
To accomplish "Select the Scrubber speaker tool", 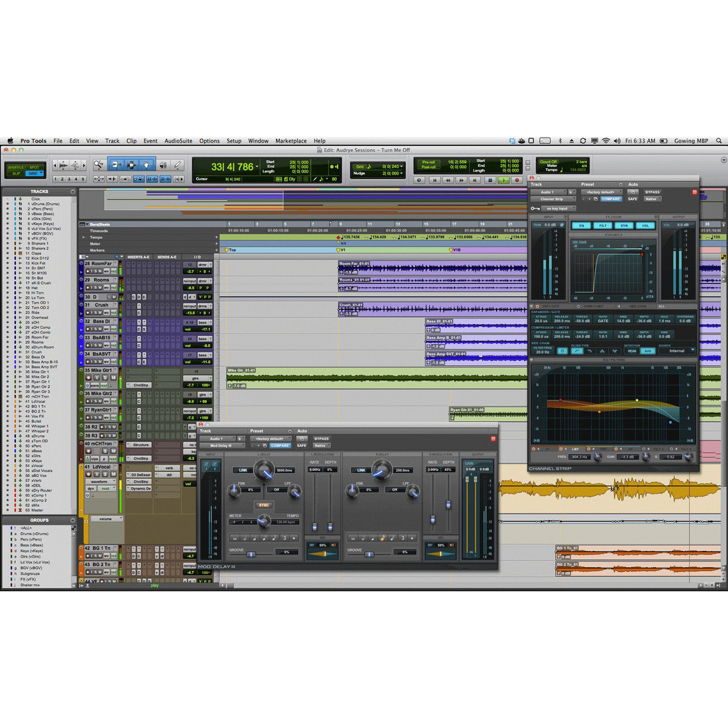I will point(163,165).
